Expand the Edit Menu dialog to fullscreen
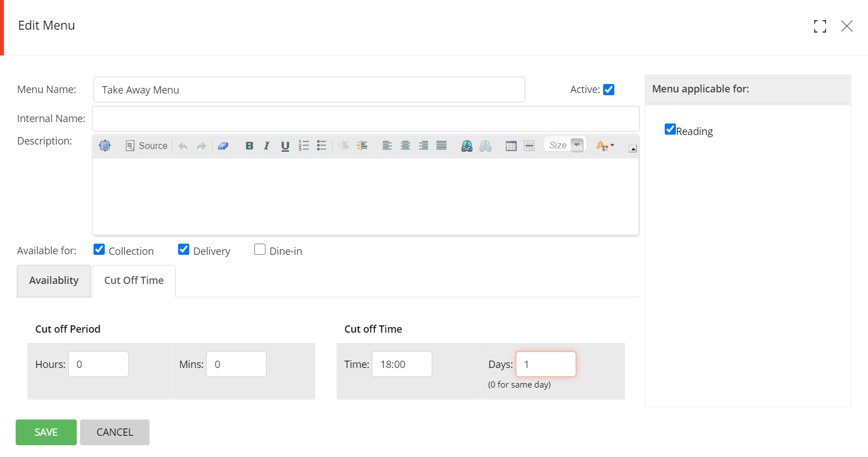Image resolution: width=868 pixels, height=457 pixels. coord(820,26)
